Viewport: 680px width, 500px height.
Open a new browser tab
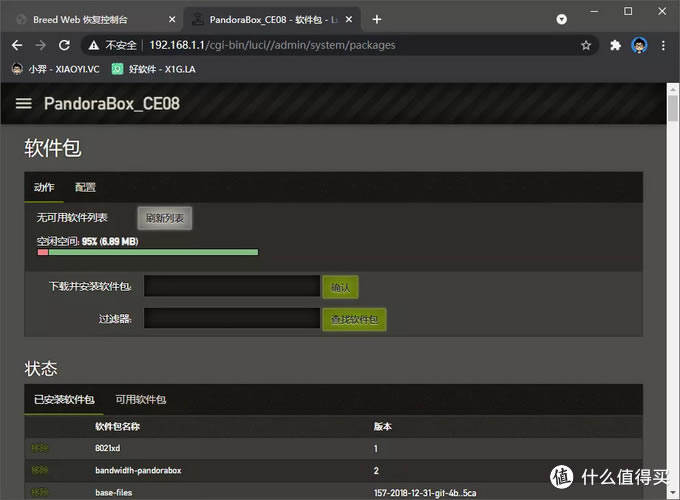point(377,20)
